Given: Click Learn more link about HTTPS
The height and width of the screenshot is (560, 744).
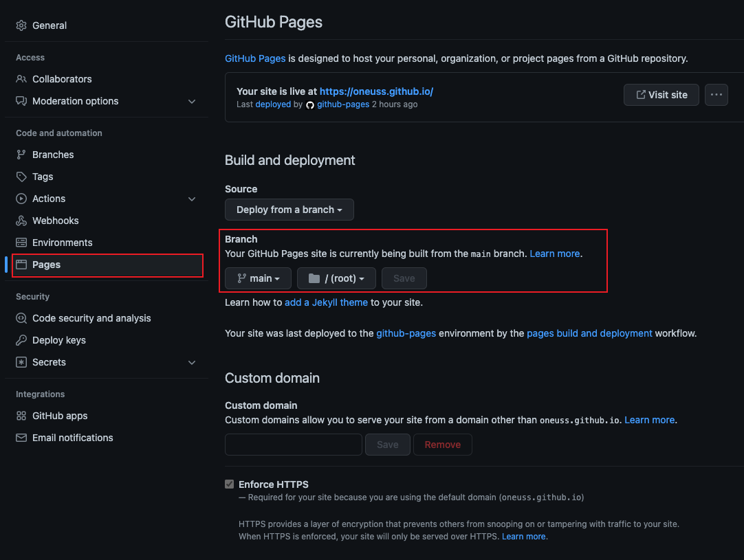Looking at the screenshot, I should click(524, 536).
